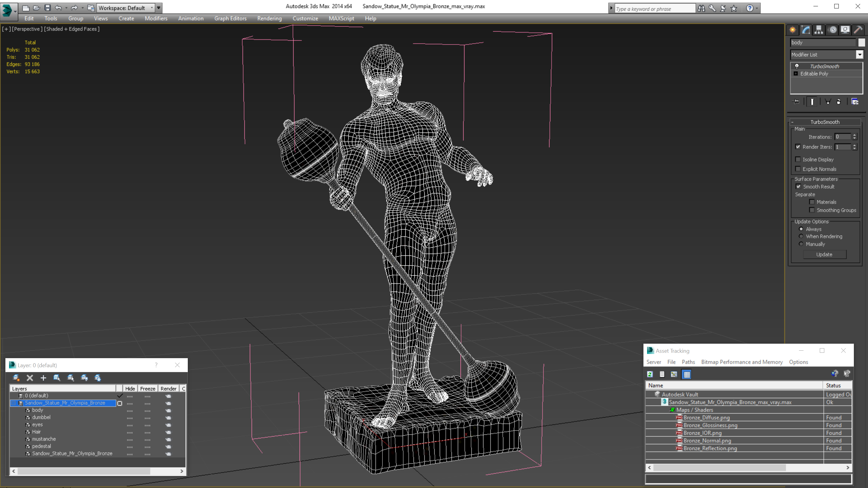Click Create New Layer icon in Layer dialog
This screenshot has height=488, width=868.
(x=16, y=378)
